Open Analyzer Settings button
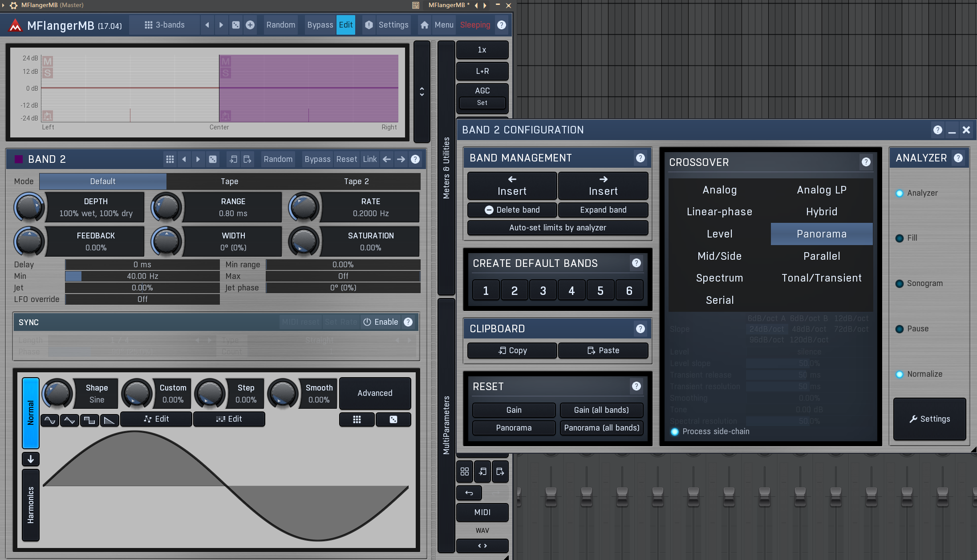 point(930,419)
